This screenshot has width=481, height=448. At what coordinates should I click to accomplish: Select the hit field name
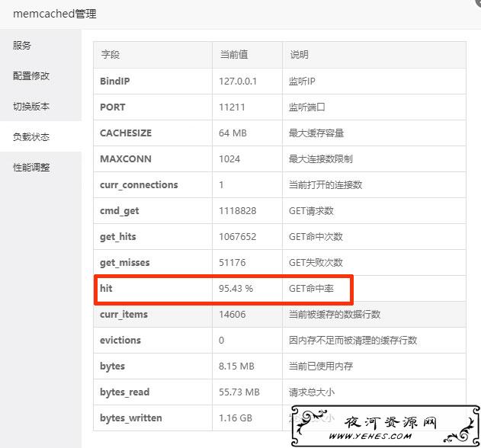pyautogui.click(x=106, y=288)
